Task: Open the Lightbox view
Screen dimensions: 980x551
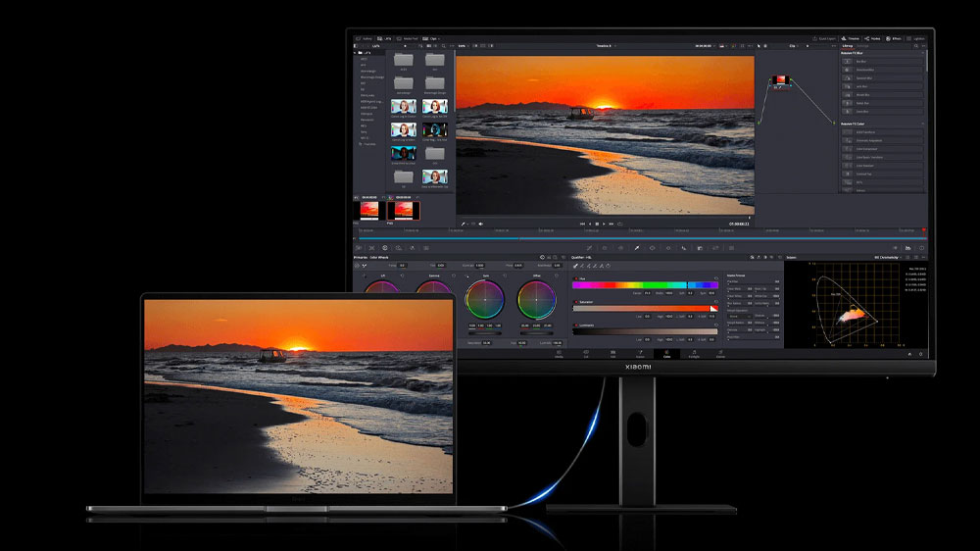Action: pyautogui.click(x=917, y=39)
